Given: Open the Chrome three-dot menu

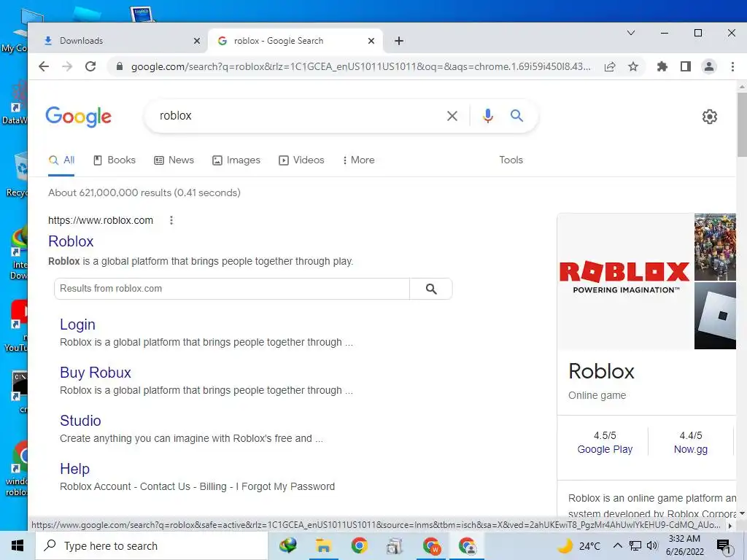Looking at the screenshot, I should click(x=732, y=66).
